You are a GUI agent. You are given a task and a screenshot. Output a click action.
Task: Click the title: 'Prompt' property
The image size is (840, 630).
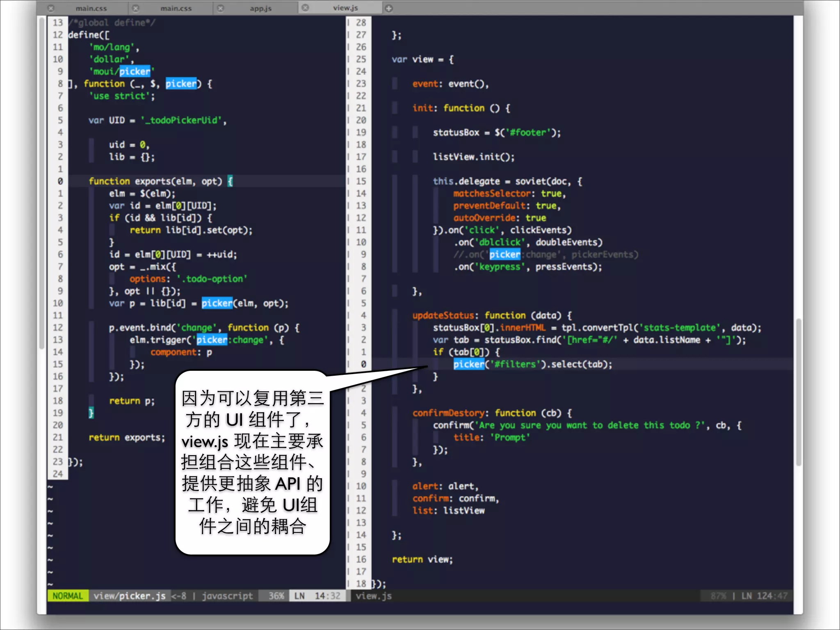tap(492, 438)
